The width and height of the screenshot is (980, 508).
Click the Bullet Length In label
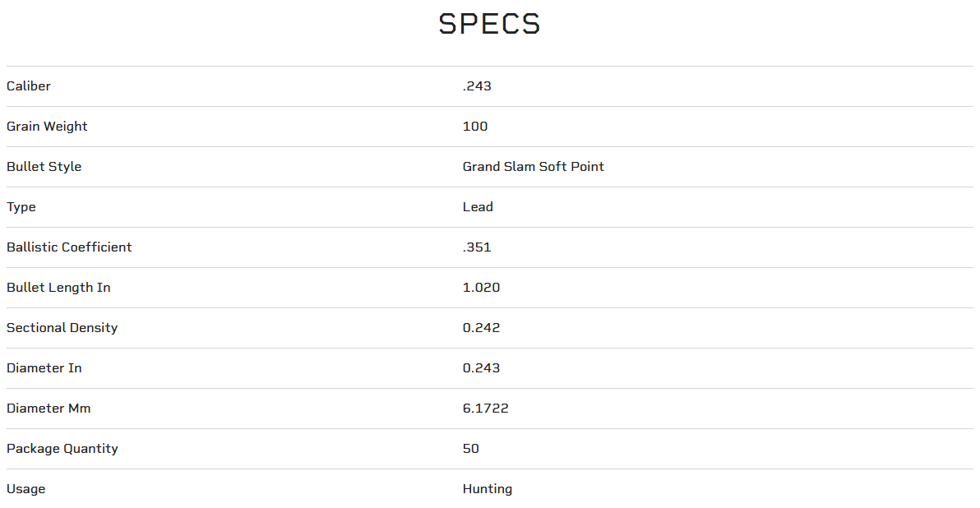58,288
